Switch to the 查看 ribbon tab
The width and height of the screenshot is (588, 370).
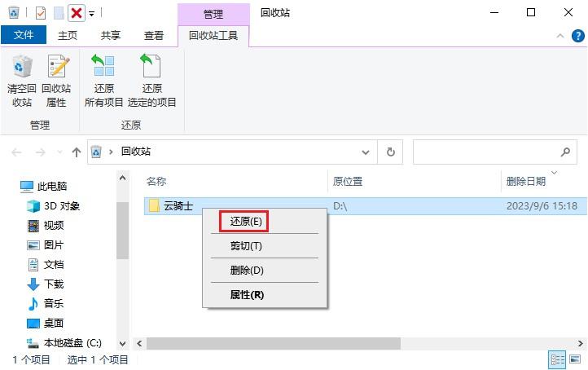(x=154, y=36)
